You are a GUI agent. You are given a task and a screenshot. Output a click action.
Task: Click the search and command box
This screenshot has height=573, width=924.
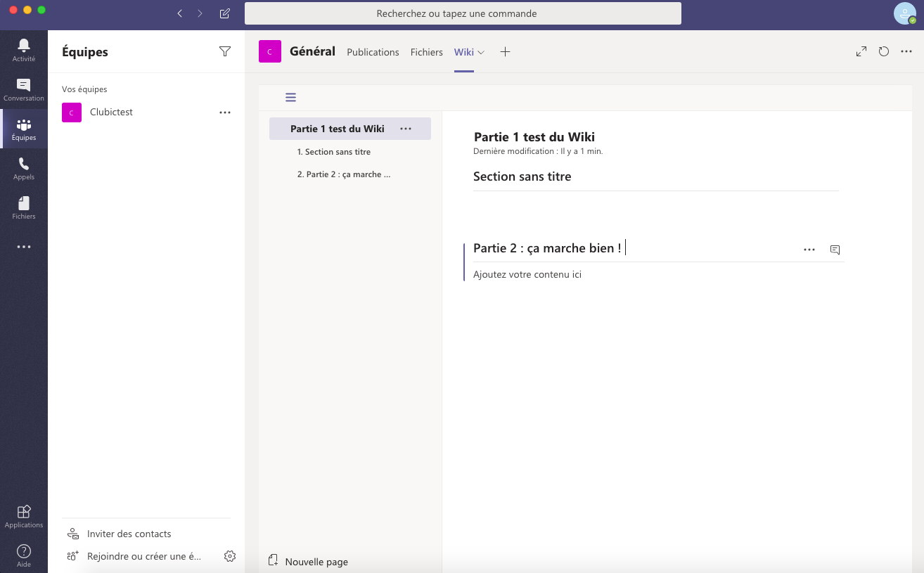[x=463, y=13]
